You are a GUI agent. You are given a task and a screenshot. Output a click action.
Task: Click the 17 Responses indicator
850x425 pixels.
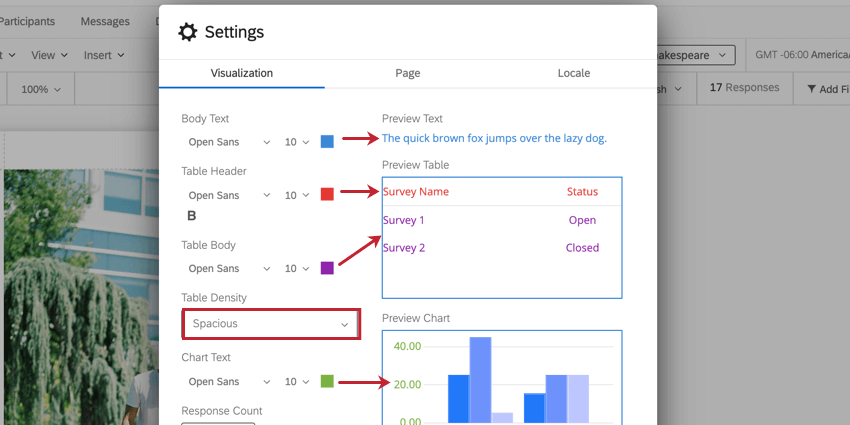coord(744,87)
